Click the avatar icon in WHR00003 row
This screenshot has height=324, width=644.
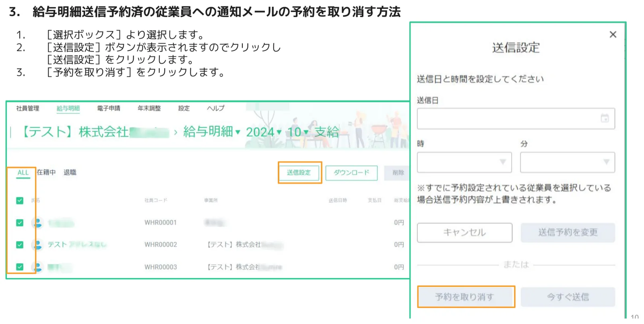(37, 267)
